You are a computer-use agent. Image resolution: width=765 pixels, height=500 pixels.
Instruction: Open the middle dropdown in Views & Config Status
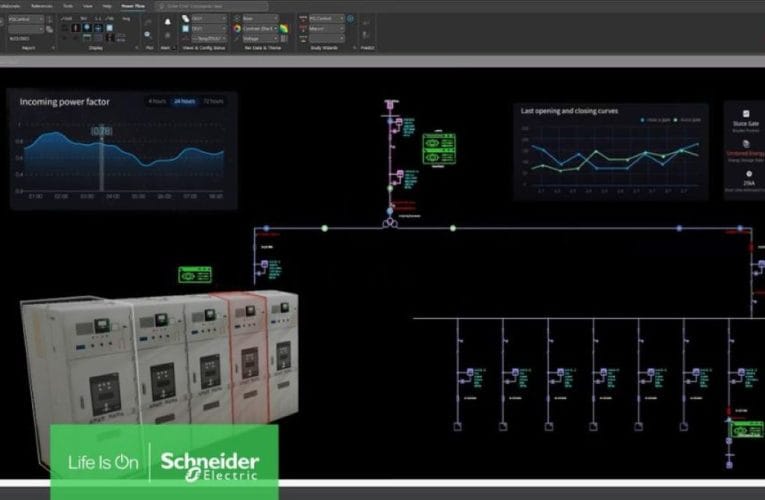click(x=209, y=29)
